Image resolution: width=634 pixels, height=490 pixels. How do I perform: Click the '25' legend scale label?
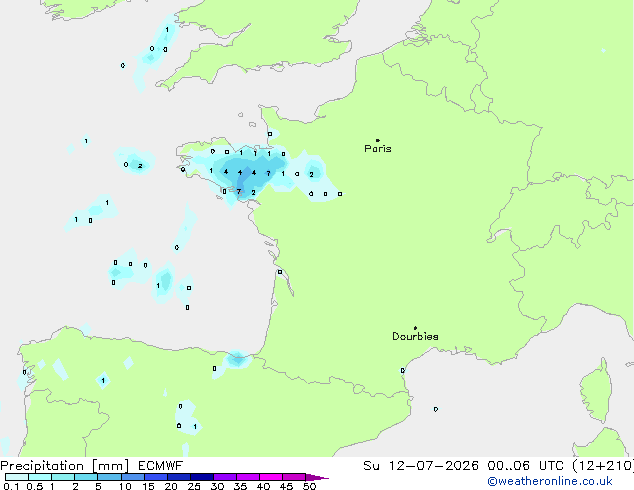click(194, 486)
